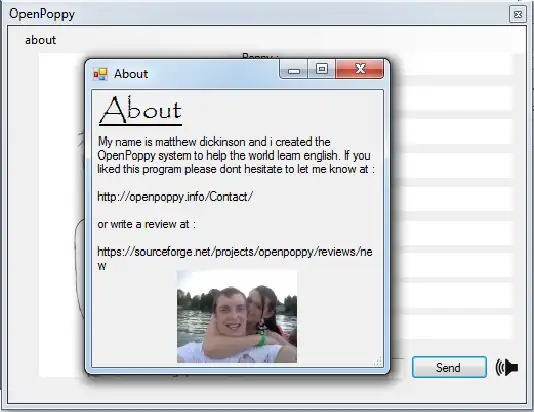This screenshot has height=412, width=534.
Task: Click the About window app icon
Action: point(100,74)
